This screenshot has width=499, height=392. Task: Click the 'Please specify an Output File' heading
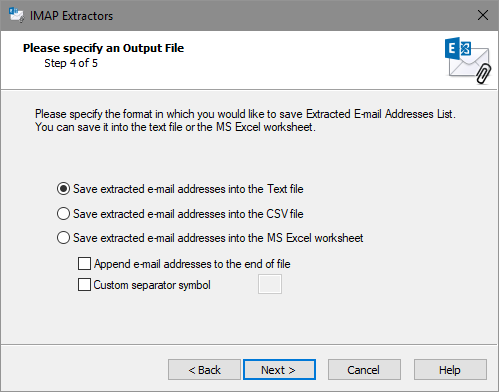pyautogui.click(x=103, y=48)
